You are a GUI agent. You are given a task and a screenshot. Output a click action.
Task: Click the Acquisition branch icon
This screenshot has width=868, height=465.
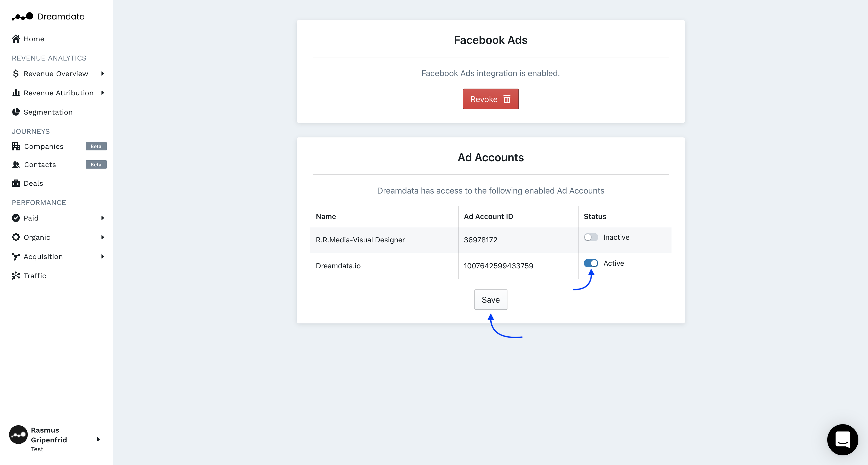click(16, 256)
